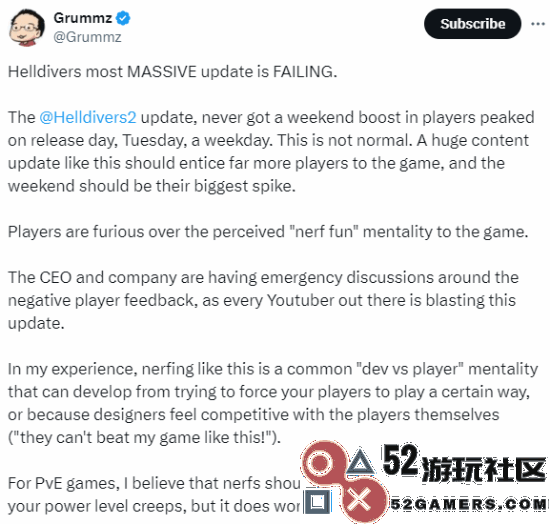Click the triangle symbol in the watermark logo
The width and height of the screenshot is (550, 524).
(359, 461)
